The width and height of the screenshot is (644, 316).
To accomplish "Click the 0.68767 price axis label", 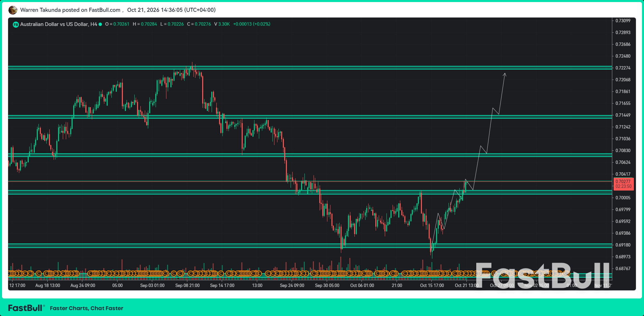I will tap(623, 268).
